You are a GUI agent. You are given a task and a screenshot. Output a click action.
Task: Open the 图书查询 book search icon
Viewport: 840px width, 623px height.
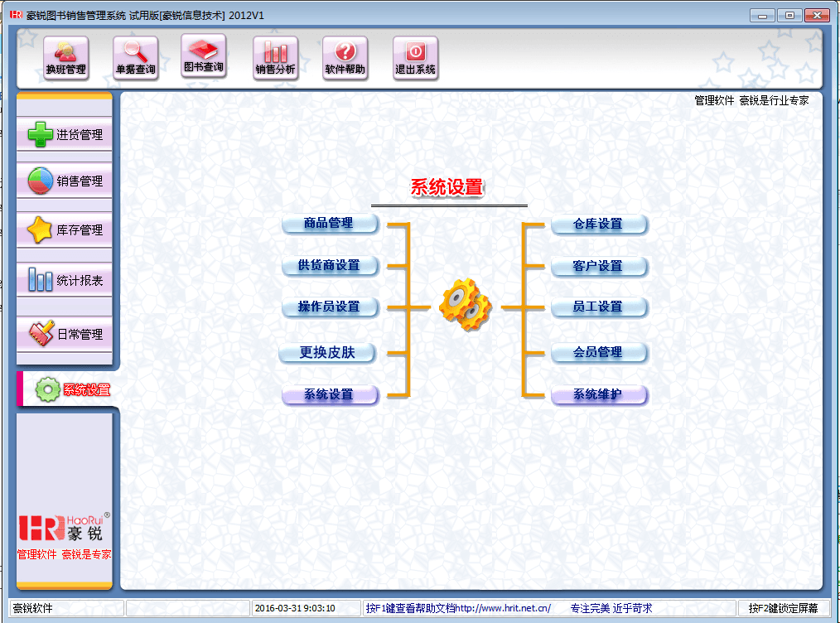coord(204,57)
